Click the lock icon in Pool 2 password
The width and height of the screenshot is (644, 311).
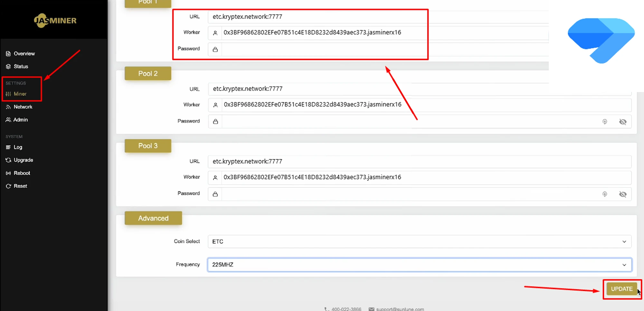[x=215, y=122]
